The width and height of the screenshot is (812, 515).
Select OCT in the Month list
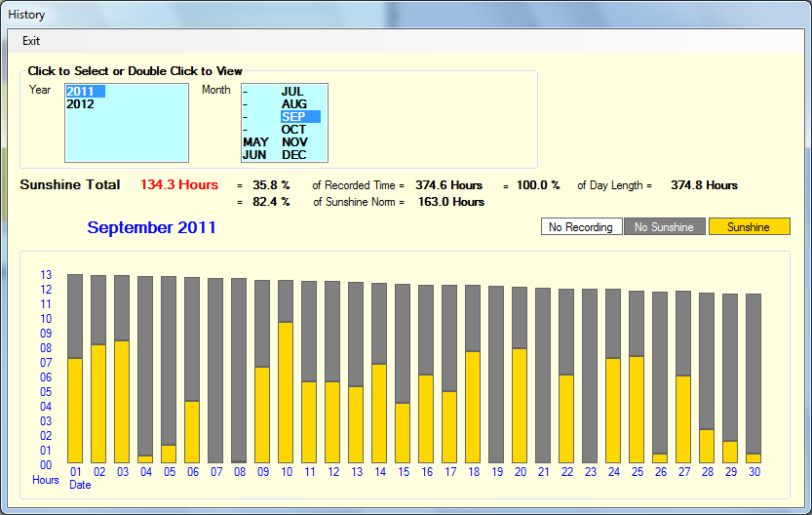[293, 130]
